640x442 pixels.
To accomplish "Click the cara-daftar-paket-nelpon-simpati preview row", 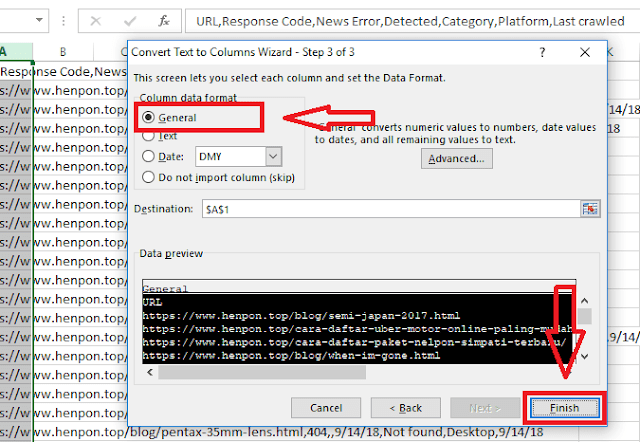I will (354, 342).
